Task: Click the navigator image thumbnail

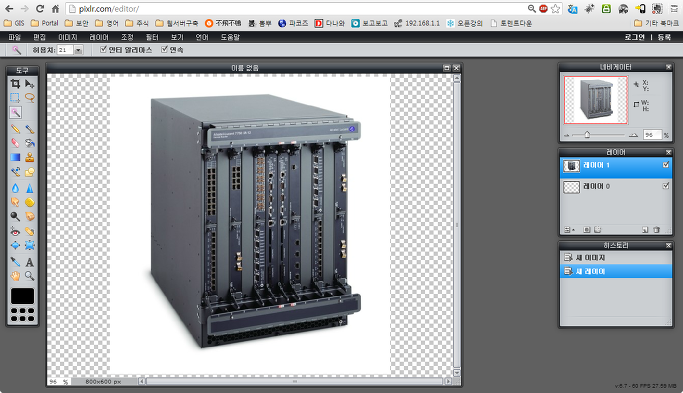Action: (x=595, y=100)
